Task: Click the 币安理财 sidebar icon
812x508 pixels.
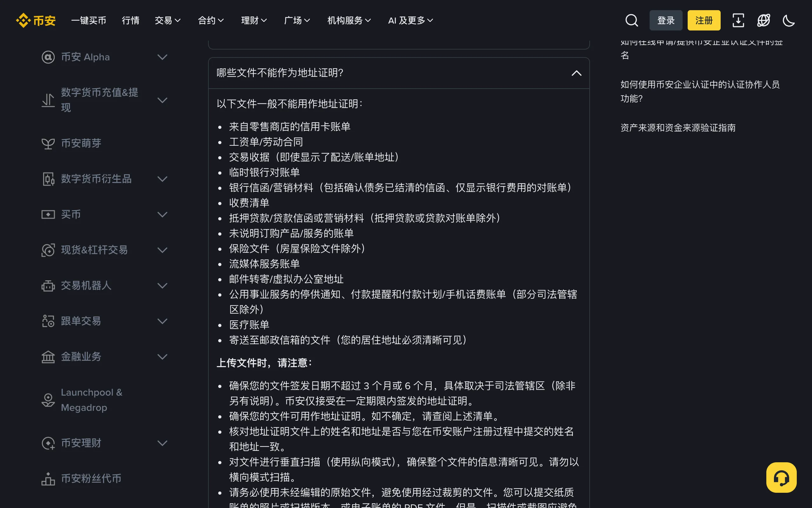Action: tap(48, 443)
